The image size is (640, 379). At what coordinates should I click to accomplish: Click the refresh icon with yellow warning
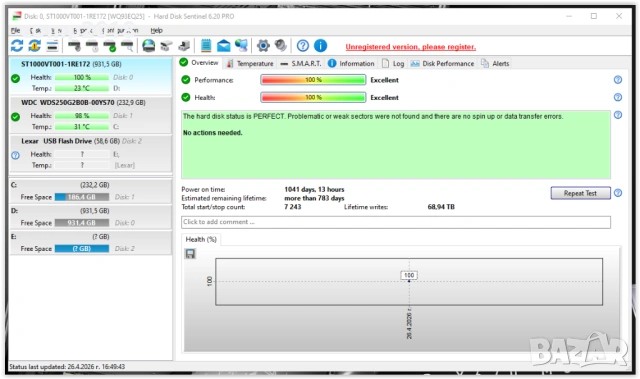click(34, 46)
